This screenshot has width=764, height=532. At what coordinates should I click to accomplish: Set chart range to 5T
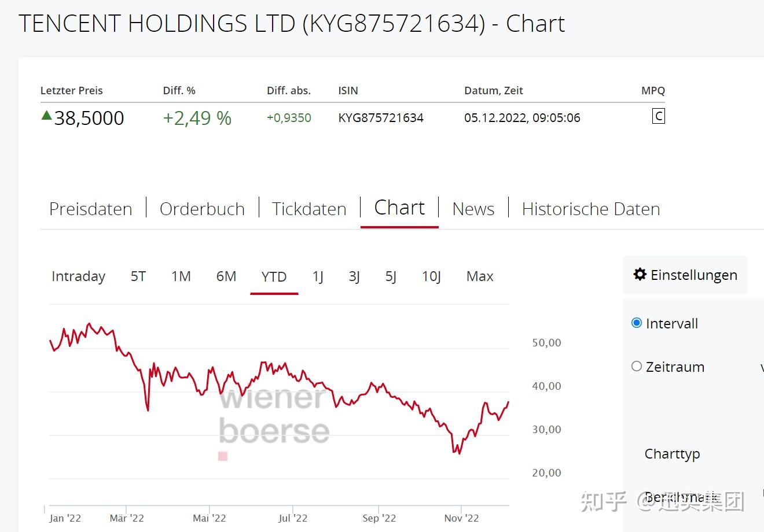tap(138, 276)
